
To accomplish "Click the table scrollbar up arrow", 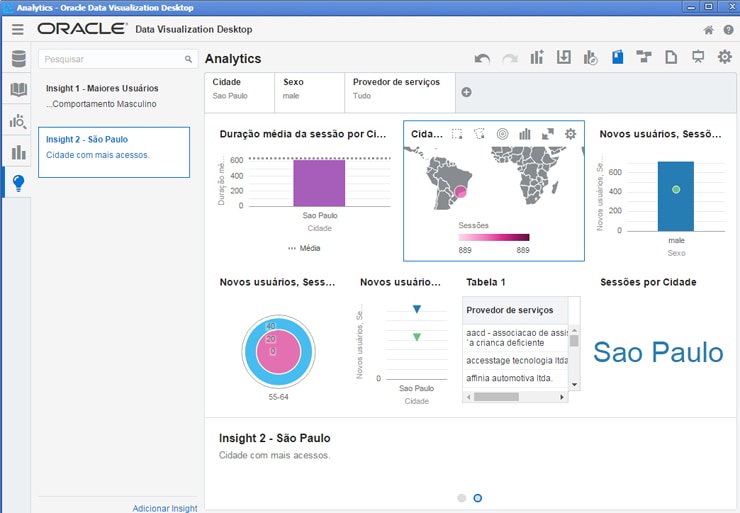I will (x=574, y=330).
